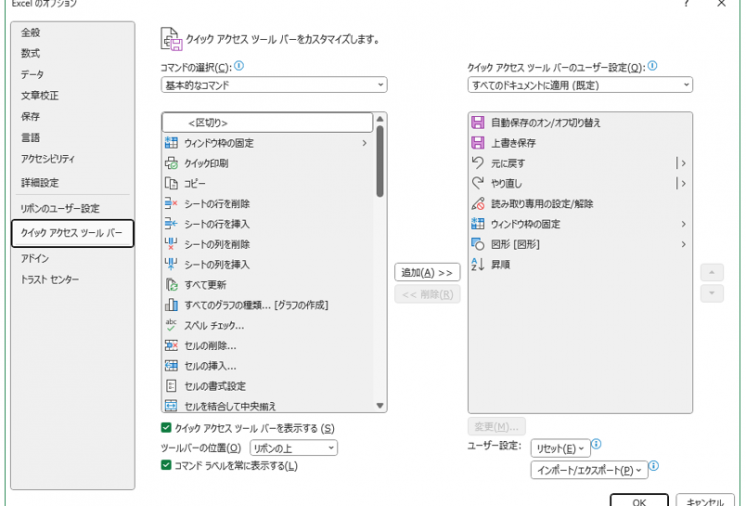Image resolution: width=746 pixels, height=506 pixels.
Task: Open the データ options category
Action: pyautogui.click(x=32, y=74)
